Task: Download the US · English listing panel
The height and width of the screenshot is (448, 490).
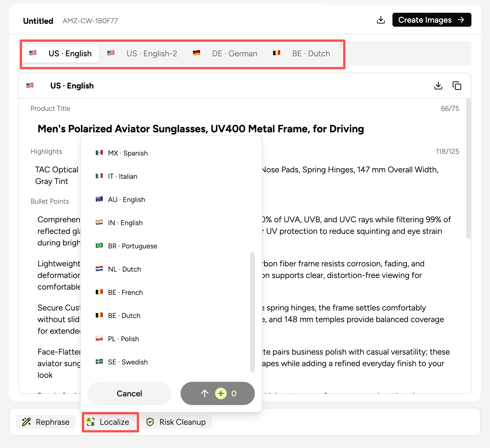Action: [x=438, y=86]
